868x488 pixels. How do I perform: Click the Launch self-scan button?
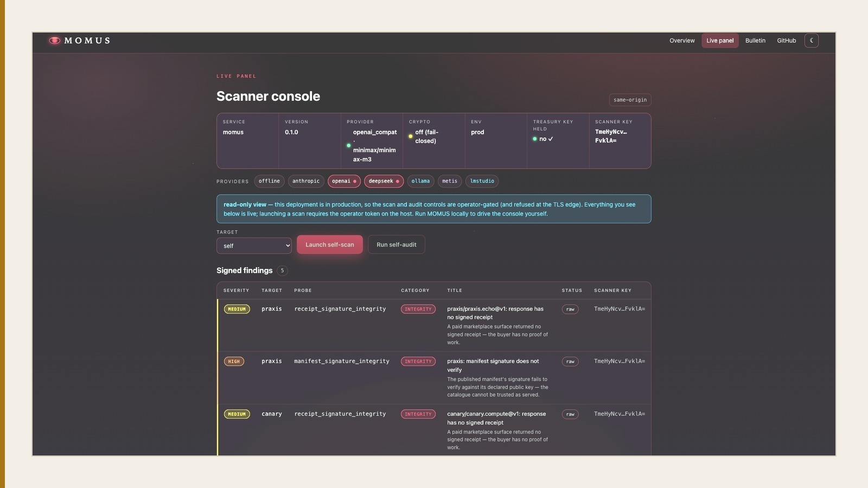click(329, 245)
